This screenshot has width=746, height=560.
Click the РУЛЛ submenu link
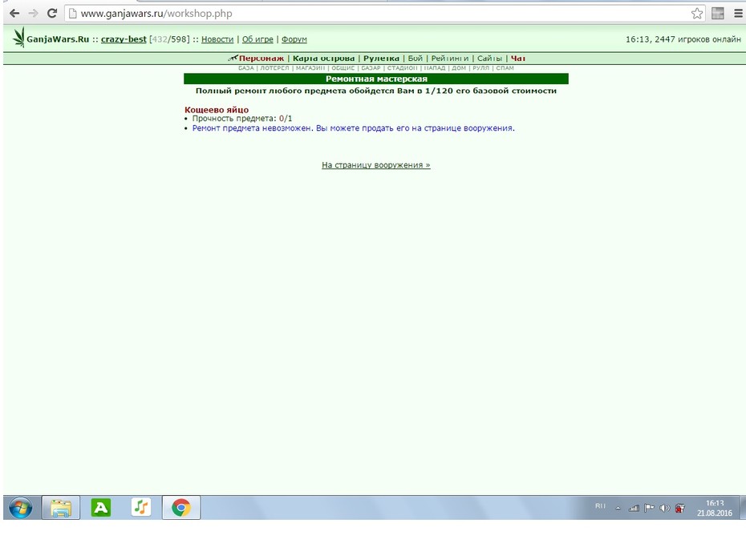pyautogui.click(x=480, y=68)
